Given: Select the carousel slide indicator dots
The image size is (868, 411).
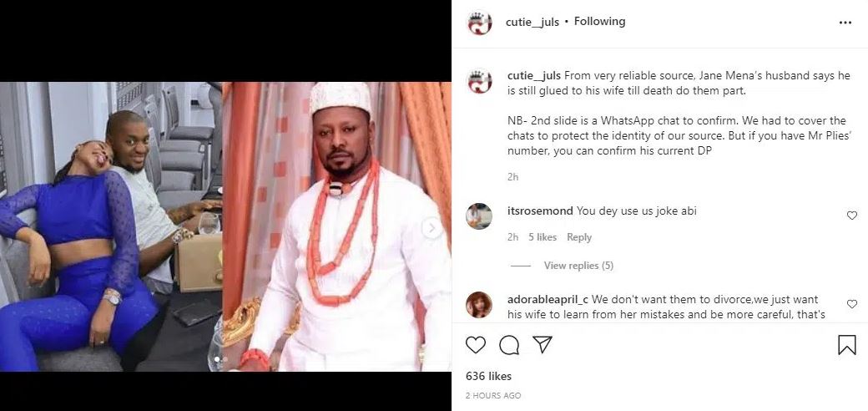Looking at the screenshot, I should (220, 359).
